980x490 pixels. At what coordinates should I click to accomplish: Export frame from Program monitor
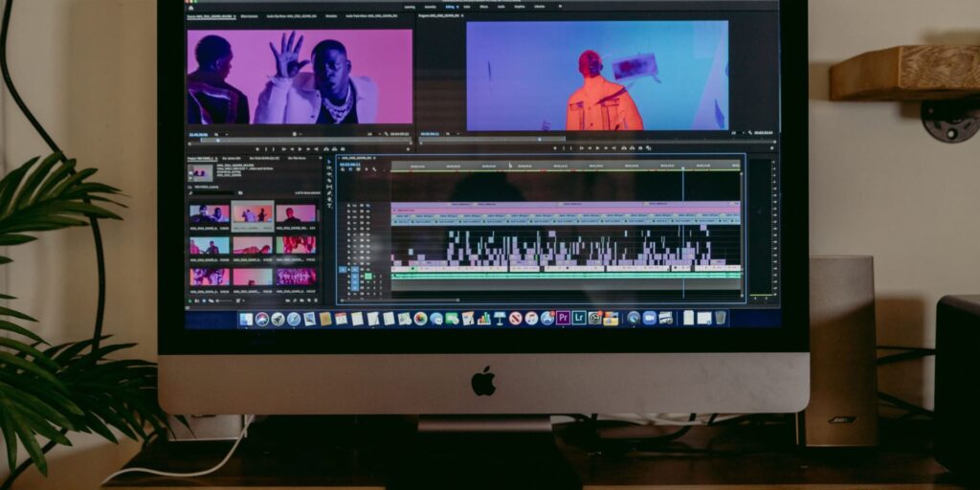click(x=640, y=148)
